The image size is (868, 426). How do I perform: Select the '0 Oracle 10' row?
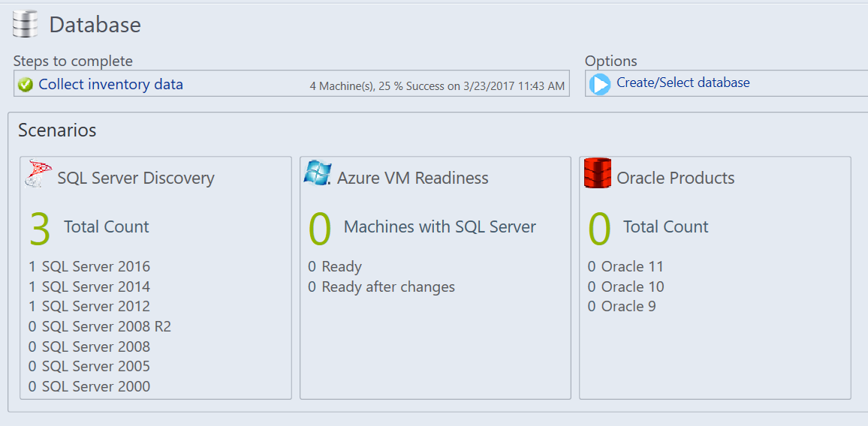point(625,286)
